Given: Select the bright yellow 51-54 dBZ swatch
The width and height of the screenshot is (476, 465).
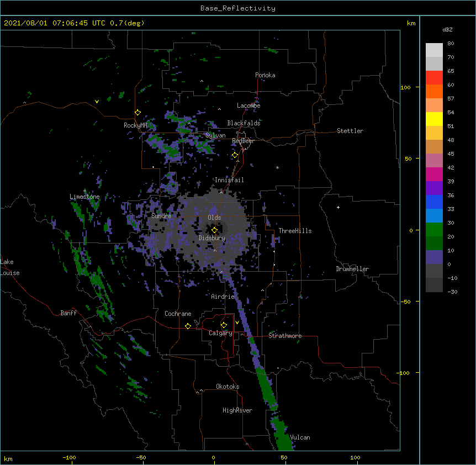Looking at the screenshot, I should tap(434, 119).
